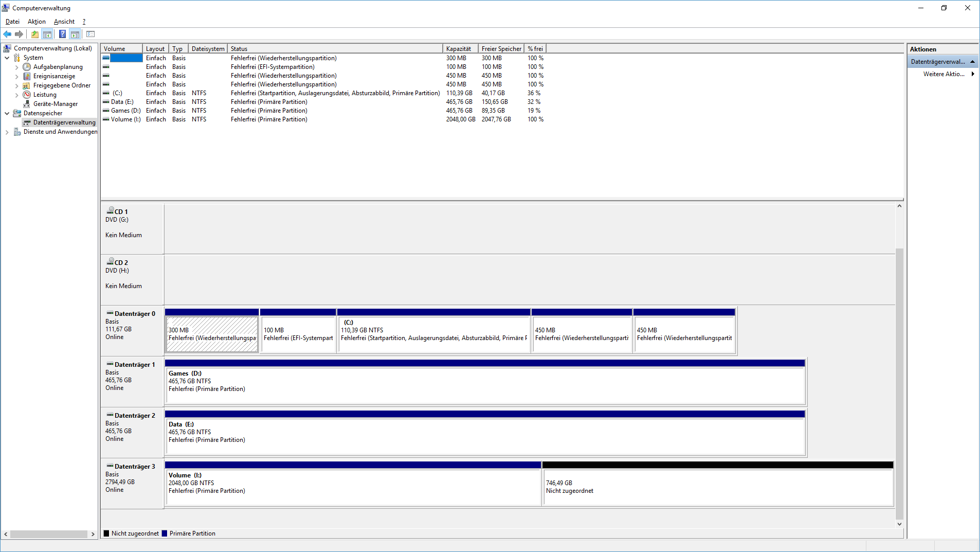The width and height of the screenshot is (980, 552).
Task: Select the Games (D:) volume row
Action: [x=323, y=111]
